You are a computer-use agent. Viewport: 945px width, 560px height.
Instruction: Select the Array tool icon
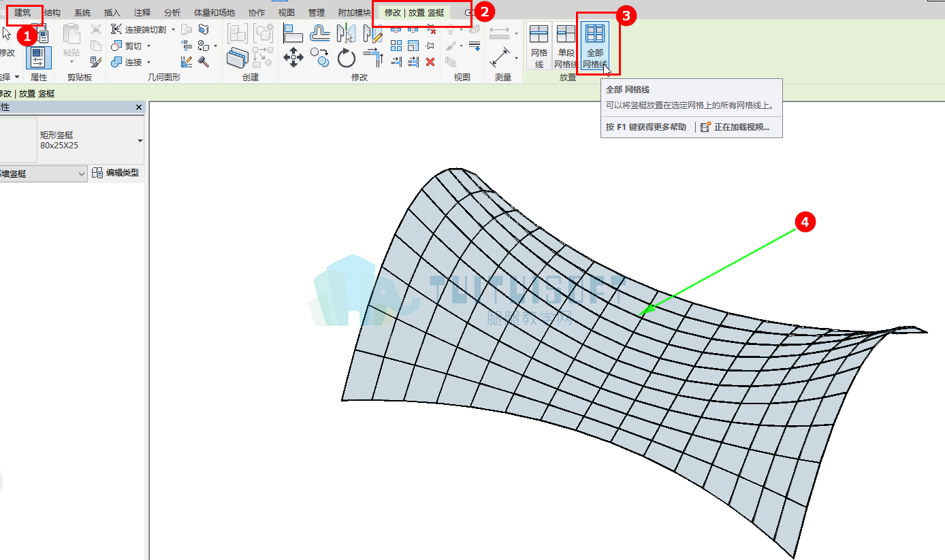396,46
